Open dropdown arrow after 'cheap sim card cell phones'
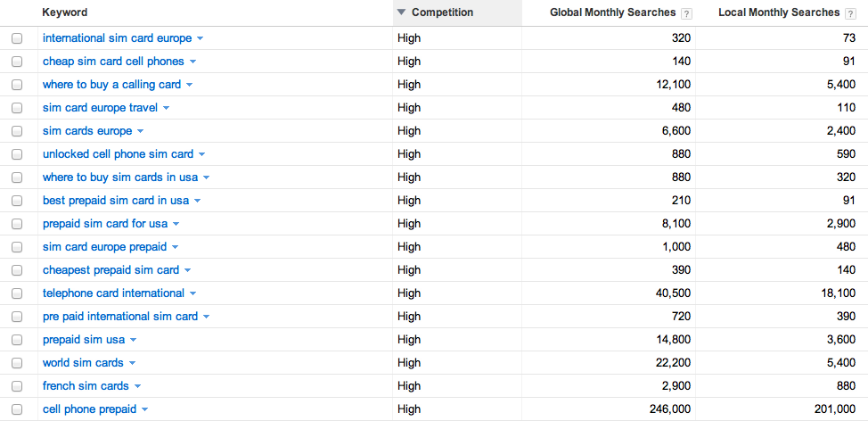Image resolution: width=868 pixels, height=421 pixels. point(192,62)
